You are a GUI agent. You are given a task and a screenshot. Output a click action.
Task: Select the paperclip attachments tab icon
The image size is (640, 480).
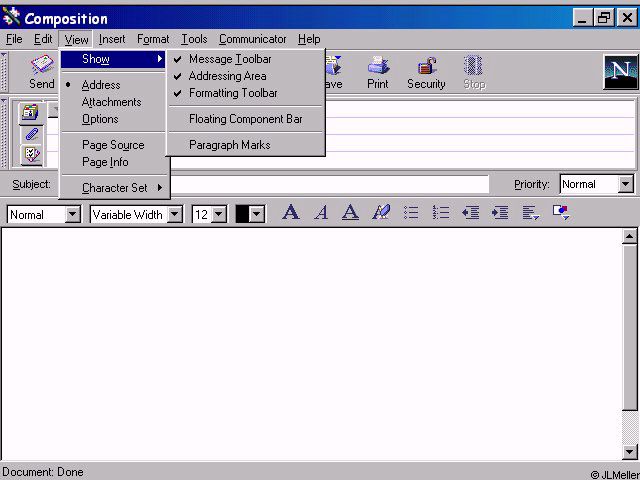31,134
